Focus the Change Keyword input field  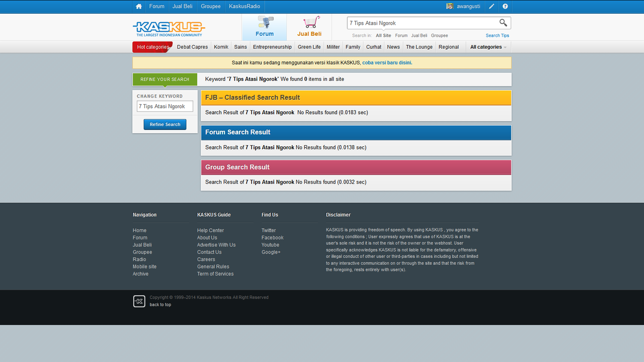[165, 107]
